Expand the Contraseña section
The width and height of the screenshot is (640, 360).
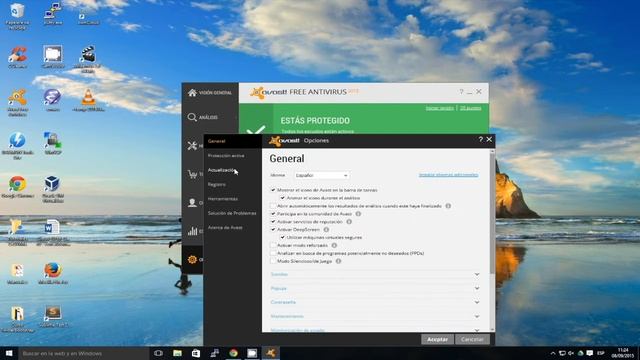point(375,302)
